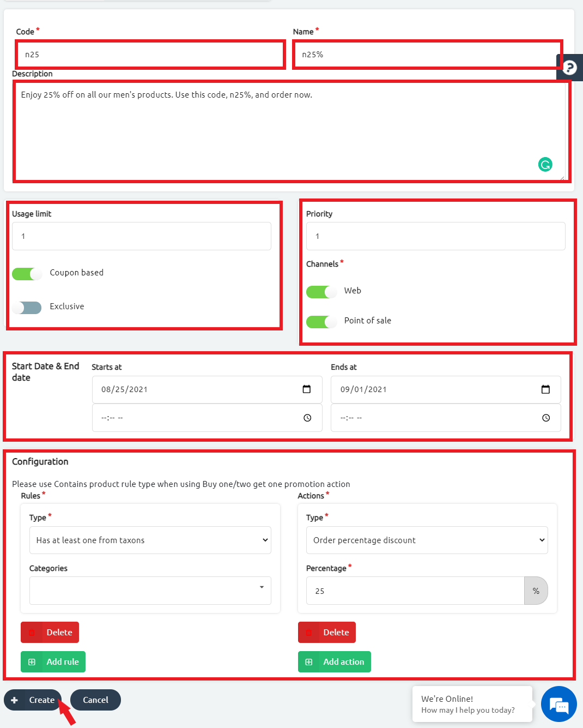Open the Ends at clock time icon
Screen dimensions: 583x728
coord(546,418)
